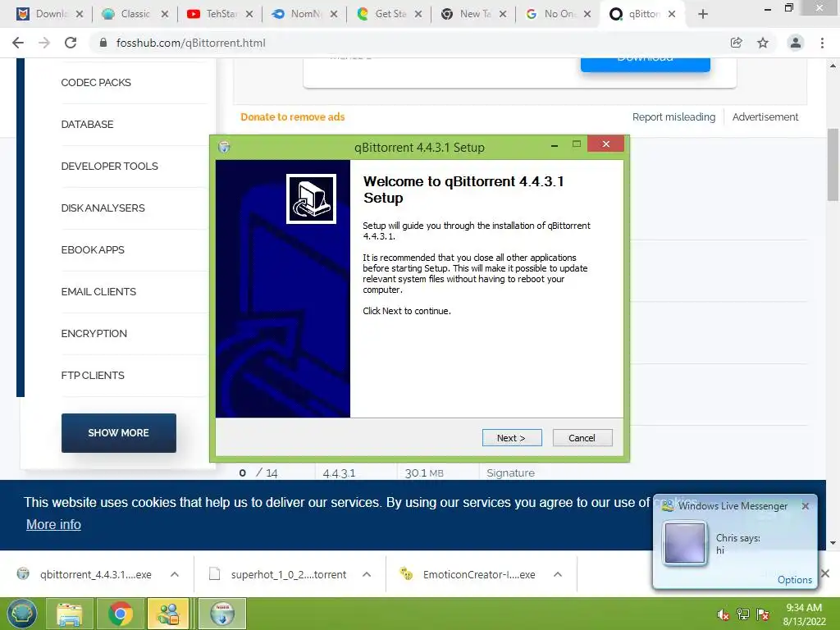Click the installer computer logo image
840x630 pixels.
click(x=311, y=199)
